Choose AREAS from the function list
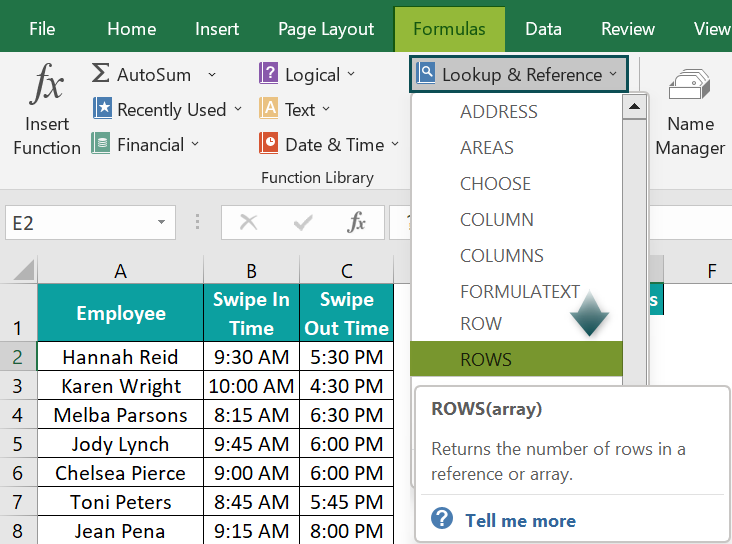Image resolution: width=732 pixels, height=544 pixels. pos(516,148)
